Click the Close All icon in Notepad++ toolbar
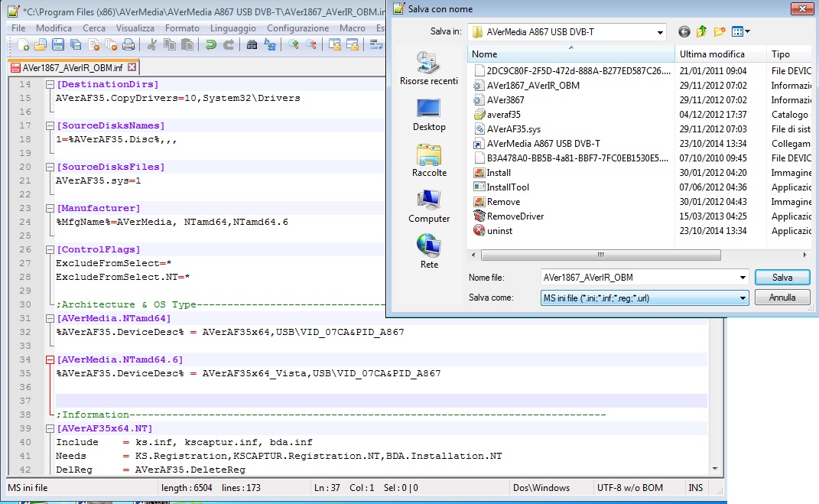This screenshot has height=504, width=819. (111, 45)
